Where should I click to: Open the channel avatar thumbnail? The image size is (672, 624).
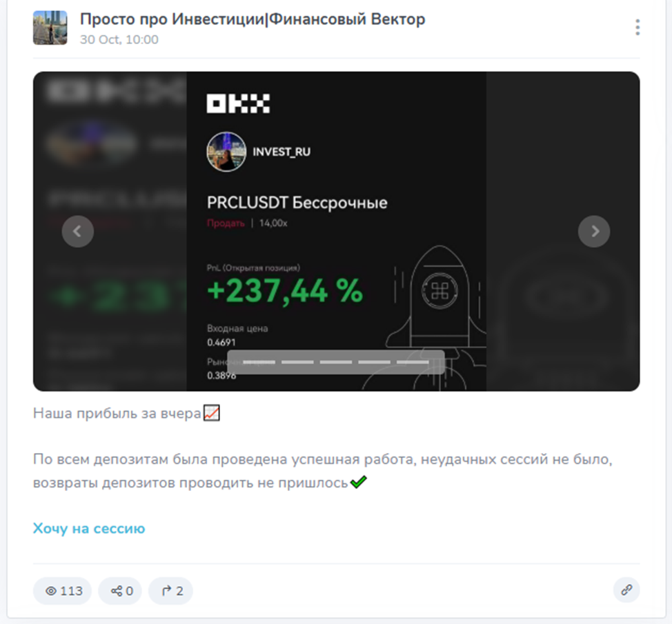(x=50, y=28)
